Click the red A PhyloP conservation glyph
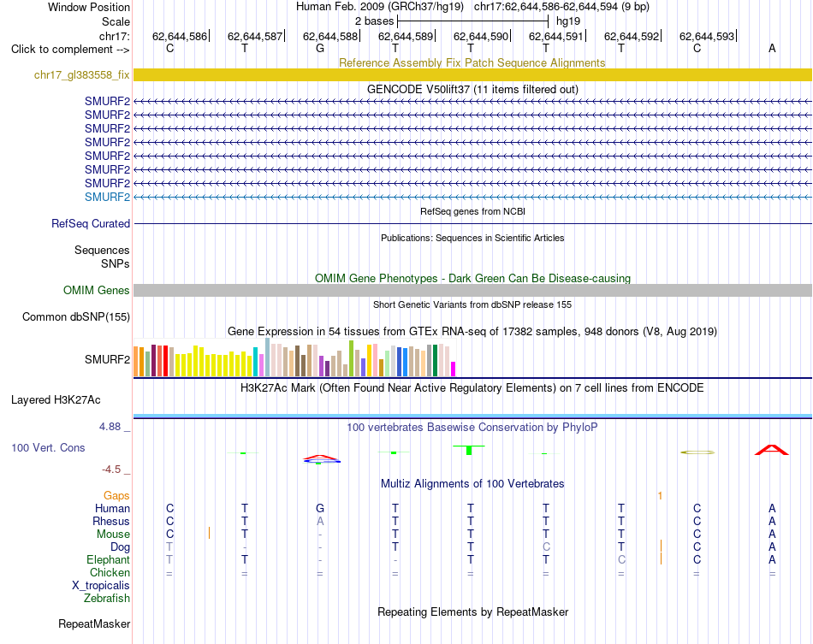Image resolution: width=813 pixels, height=644 pixels. point(772,450)
